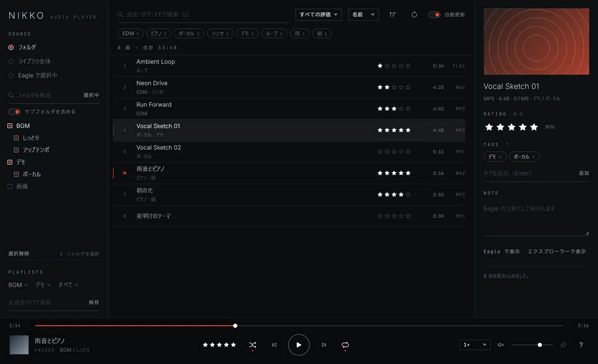Viewport: 598px width, 364px height.
Task: Open エクスプローラーで表示 link
Action: coord(557,252)
